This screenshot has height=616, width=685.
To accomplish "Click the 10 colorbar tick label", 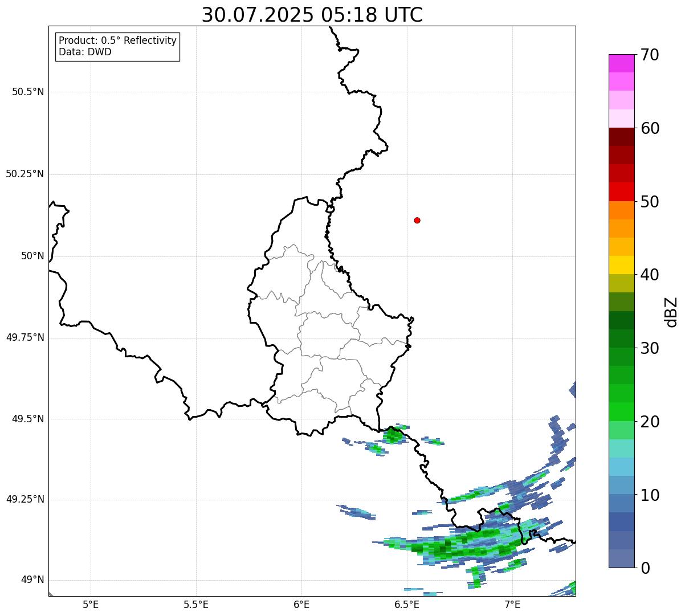I will pyautogui.click(x=650, y=495).
